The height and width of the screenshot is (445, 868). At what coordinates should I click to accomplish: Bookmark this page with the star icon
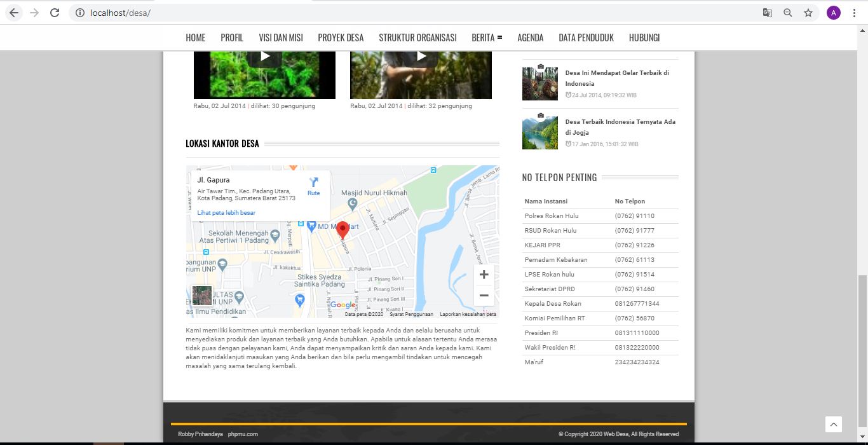808,13
